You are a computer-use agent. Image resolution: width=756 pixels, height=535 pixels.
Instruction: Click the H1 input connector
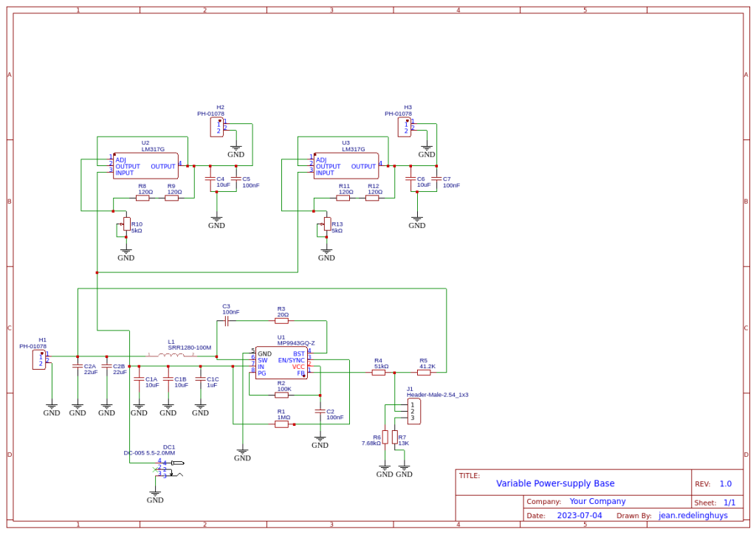point(39,359)
